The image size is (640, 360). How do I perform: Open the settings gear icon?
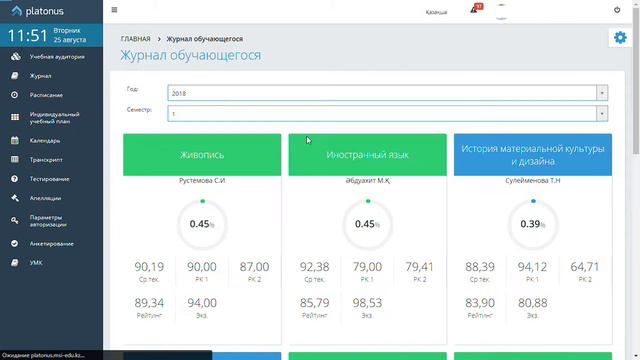click(x=620, y=38)
